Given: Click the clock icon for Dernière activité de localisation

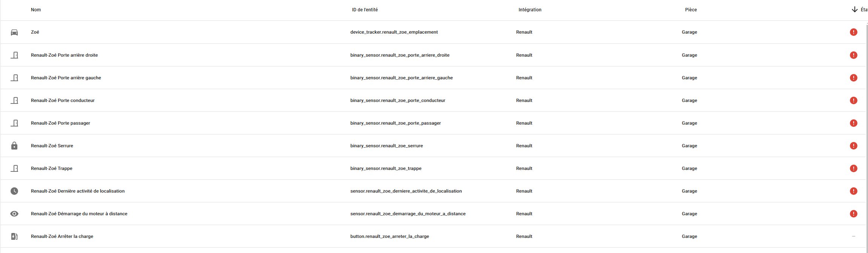Looking at the screenshot, I should [14, 191].
